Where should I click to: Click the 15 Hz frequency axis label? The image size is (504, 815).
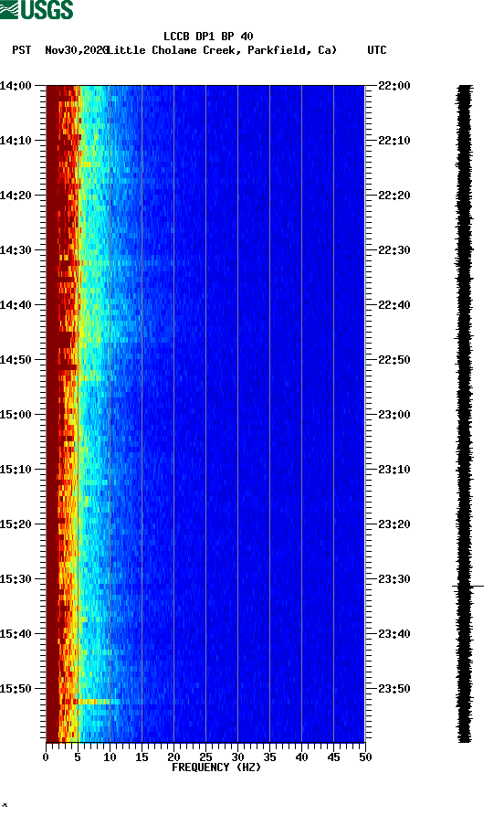[142, 757]
